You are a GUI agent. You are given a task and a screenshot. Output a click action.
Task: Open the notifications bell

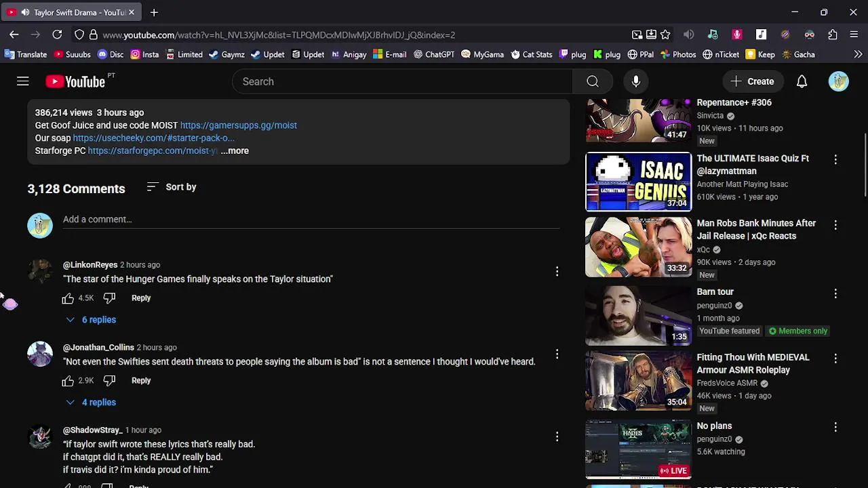[x=802, y=81]
